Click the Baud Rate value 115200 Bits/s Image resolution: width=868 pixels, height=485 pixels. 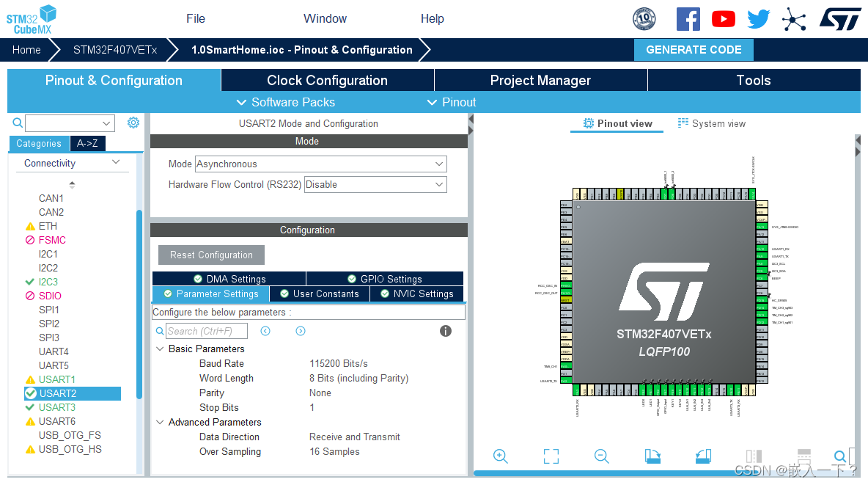click(x=338, y=364)
